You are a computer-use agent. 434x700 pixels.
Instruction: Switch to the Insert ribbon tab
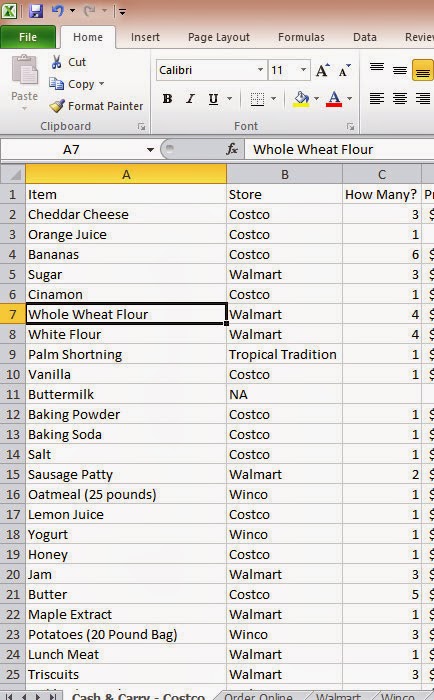(x=145, y=38)
